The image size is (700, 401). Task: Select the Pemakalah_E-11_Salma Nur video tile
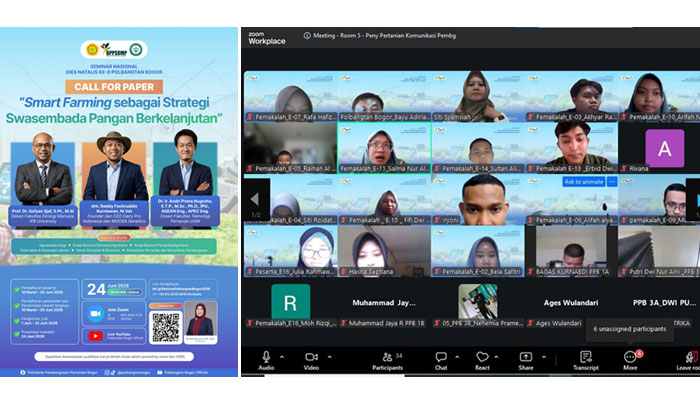click(384, 148)
